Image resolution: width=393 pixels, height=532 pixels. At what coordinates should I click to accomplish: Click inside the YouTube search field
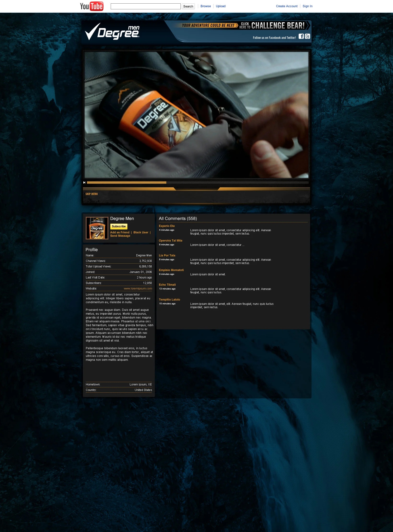pyautogui.click(x=146, y=6)
